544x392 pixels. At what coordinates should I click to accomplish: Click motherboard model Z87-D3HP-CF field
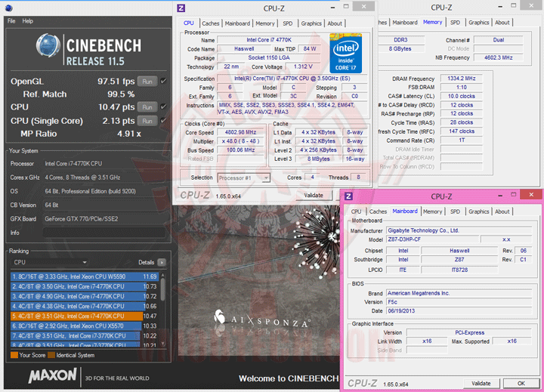(432, 239)
